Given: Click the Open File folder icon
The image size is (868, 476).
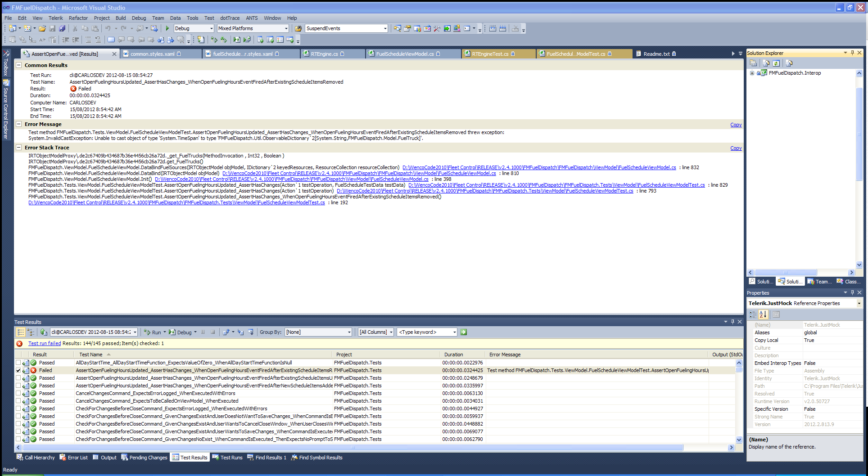Looking at the screenshot, I should tap(42, 28).
